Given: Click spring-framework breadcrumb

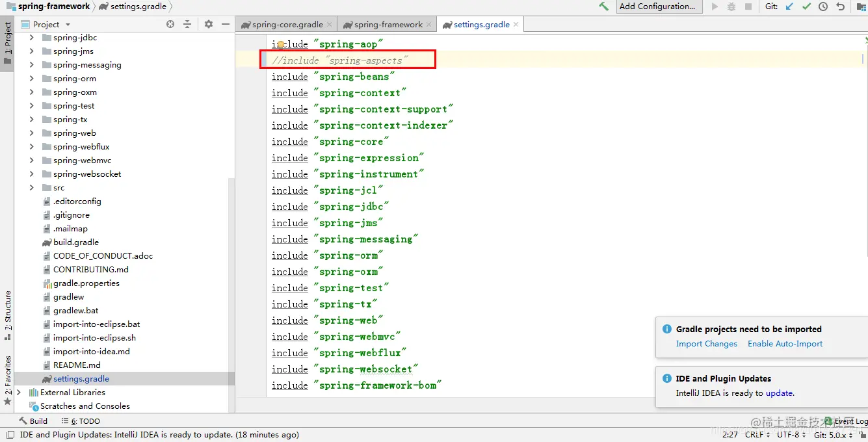Looking at the screenshot, I should pyautogui.click(x=48, y=6).
